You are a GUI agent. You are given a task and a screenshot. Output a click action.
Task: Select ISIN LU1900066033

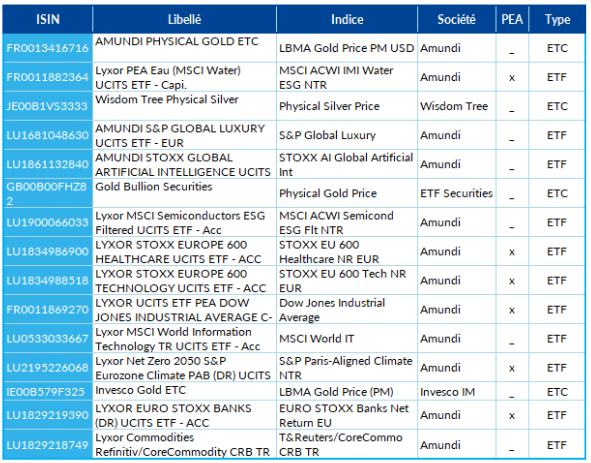[x=47, y=222]
